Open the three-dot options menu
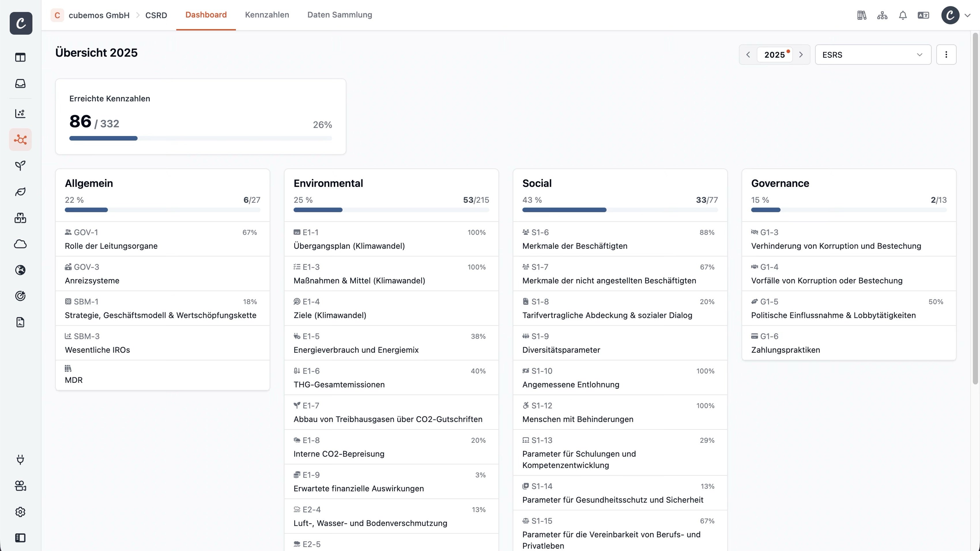The image size is (980, 551). click(946, 54)
